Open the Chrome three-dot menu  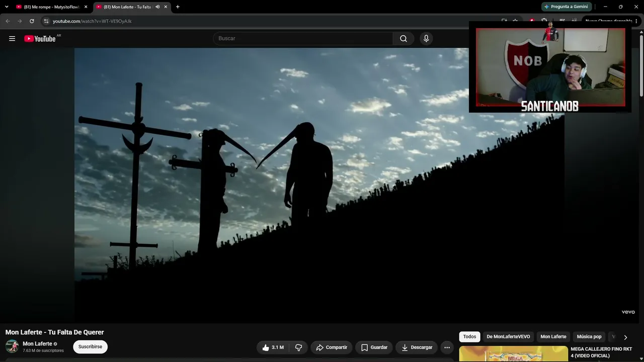click(x=636, y=21)
